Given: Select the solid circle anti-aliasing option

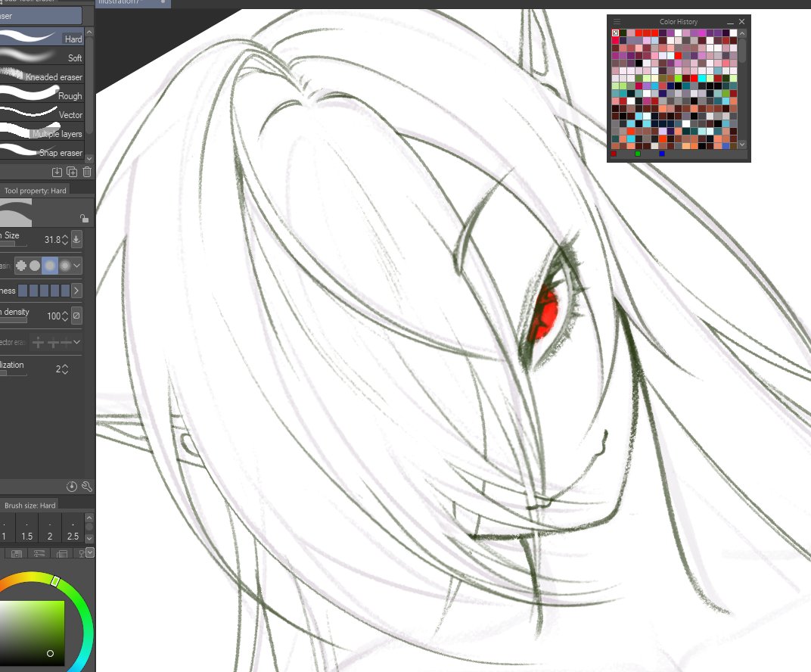Looking at the screenshot, I should click(35, 266).
